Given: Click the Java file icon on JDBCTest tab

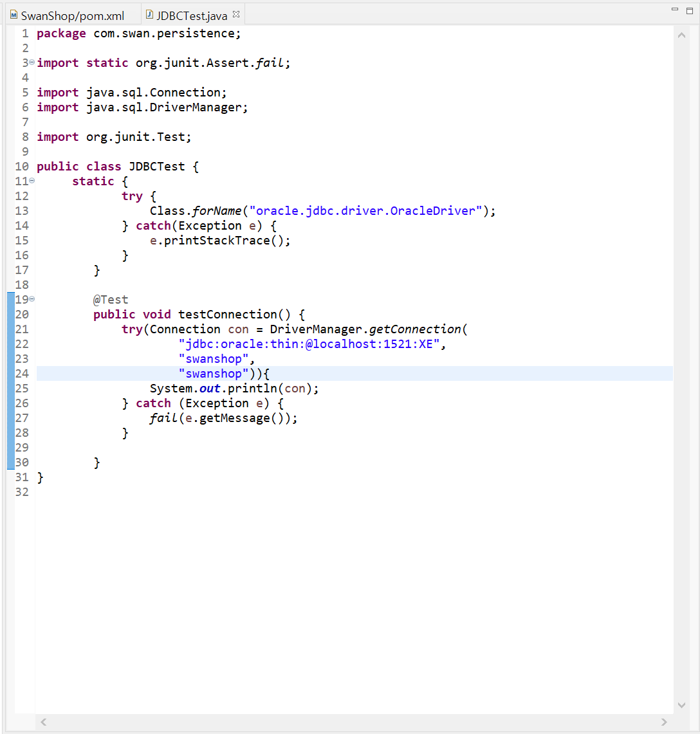Looking at the screenshot, I should pyautogui.click(x=149, y=15).
